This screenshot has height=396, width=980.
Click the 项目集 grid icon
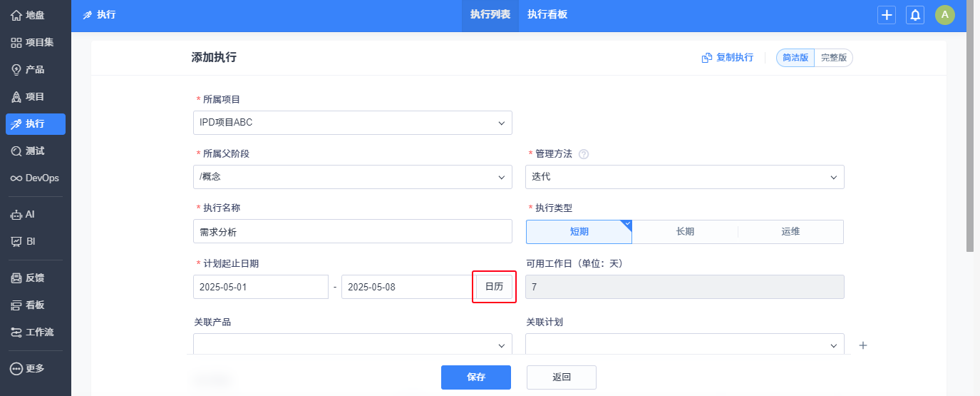(x=16, y=43)
